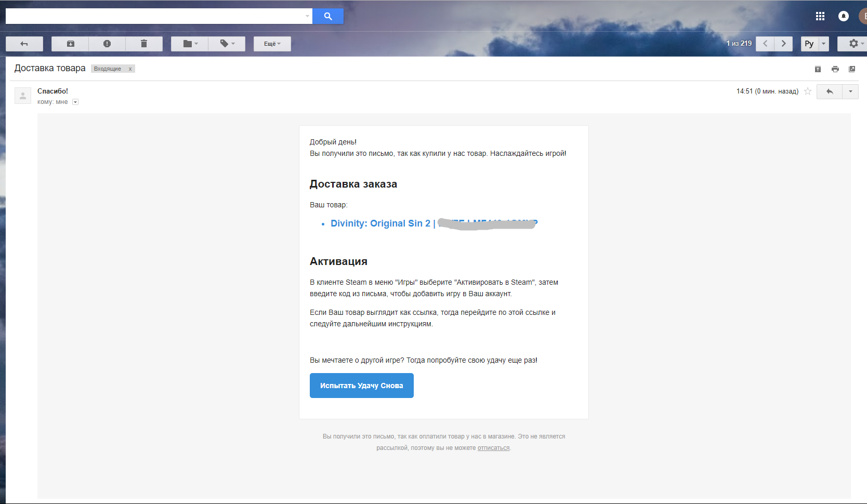
Task: Open email in new window
Action: pos(851,69)
